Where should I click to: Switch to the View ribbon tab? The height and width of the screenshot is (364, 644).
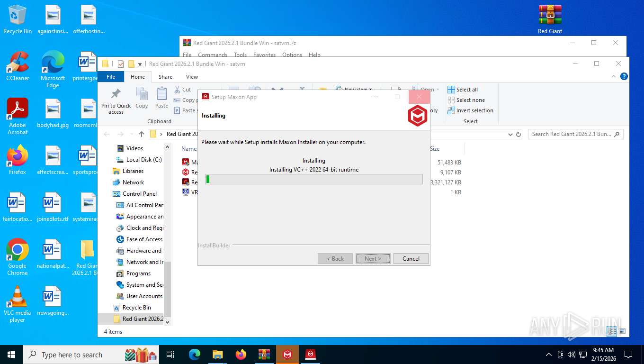(x=192, y=76)
